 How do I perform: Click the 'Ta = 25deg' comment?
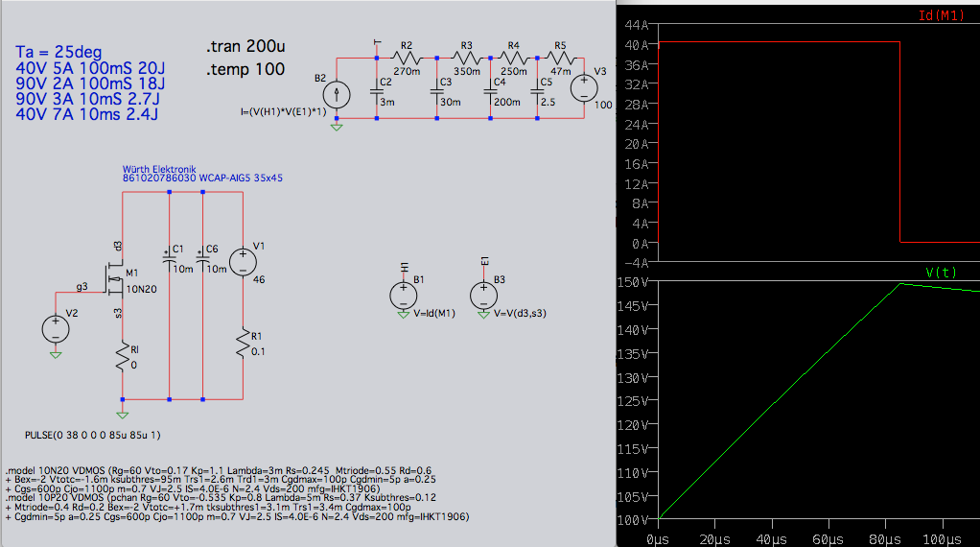coord(58,52)
